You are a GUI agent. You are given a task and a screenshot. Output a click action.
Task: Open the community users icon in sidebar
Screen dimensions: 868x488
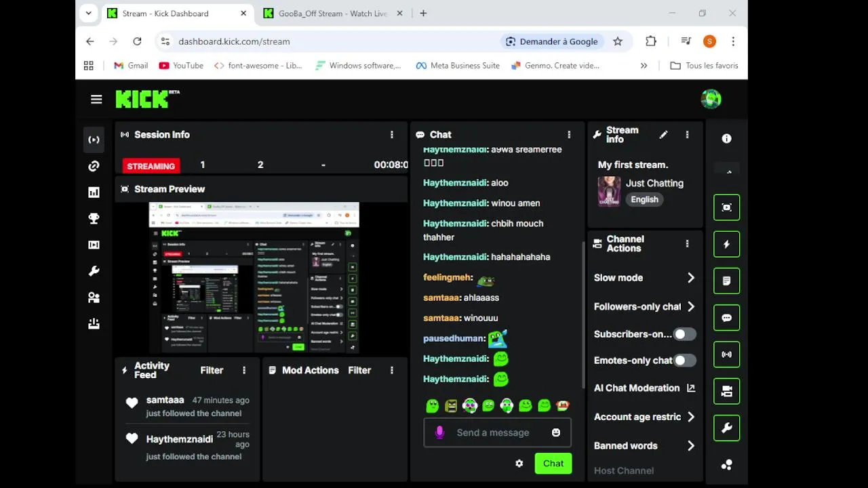click(94, 298)
